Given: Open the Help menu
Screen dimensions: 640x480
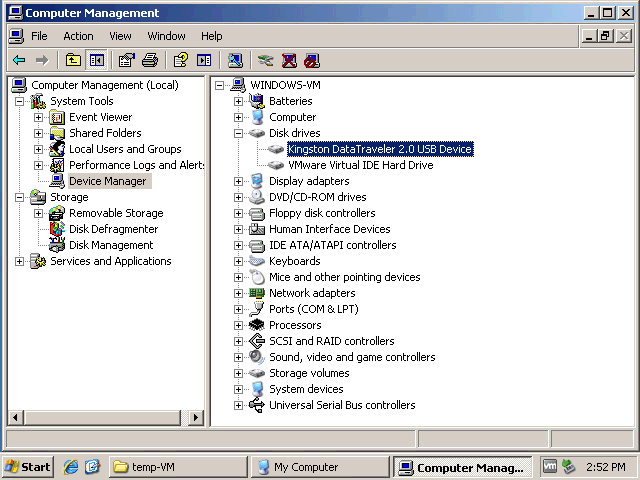Looking at the screenshot, I should point(211,36).
